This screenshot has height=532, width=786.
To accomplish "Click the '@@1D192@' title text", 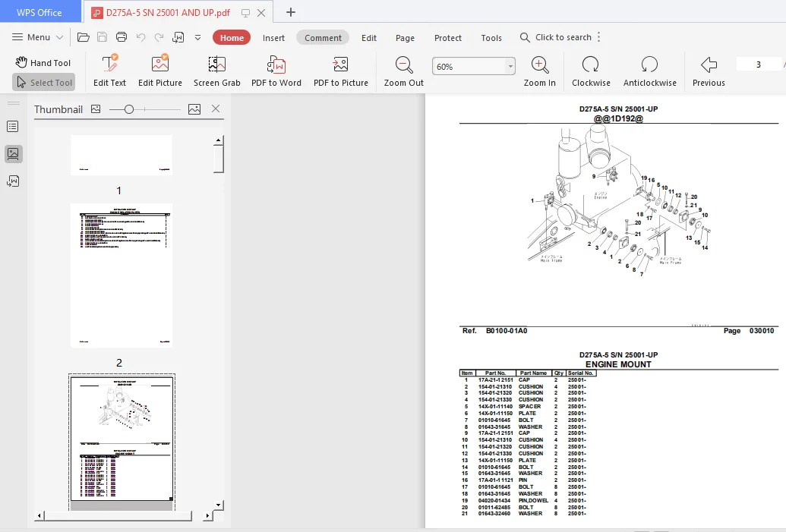I will pyautogui.click(x=618, y=118).
